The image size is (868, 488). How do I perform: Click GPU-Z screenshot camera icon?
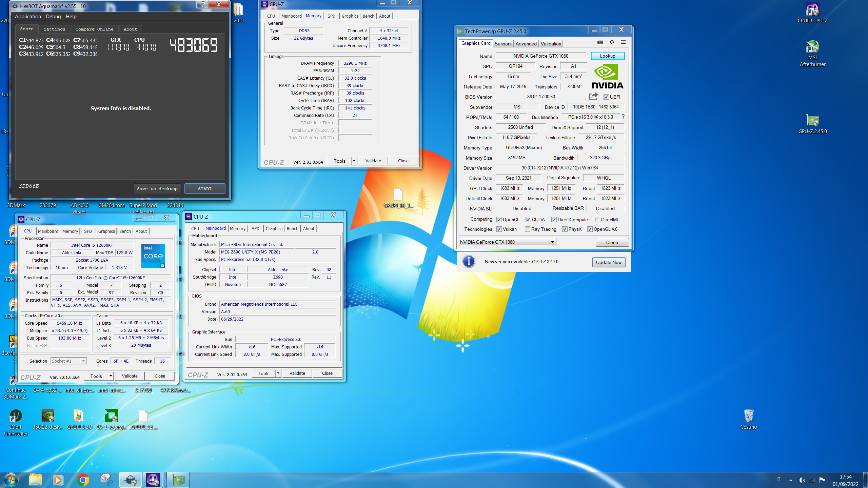tap(600, 42)
